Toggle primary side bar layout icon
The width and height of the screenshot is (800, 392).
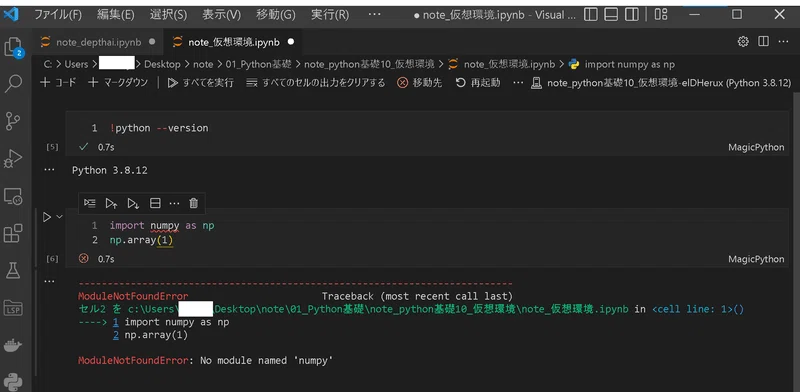pyautogui.click(x=590, y=14)
